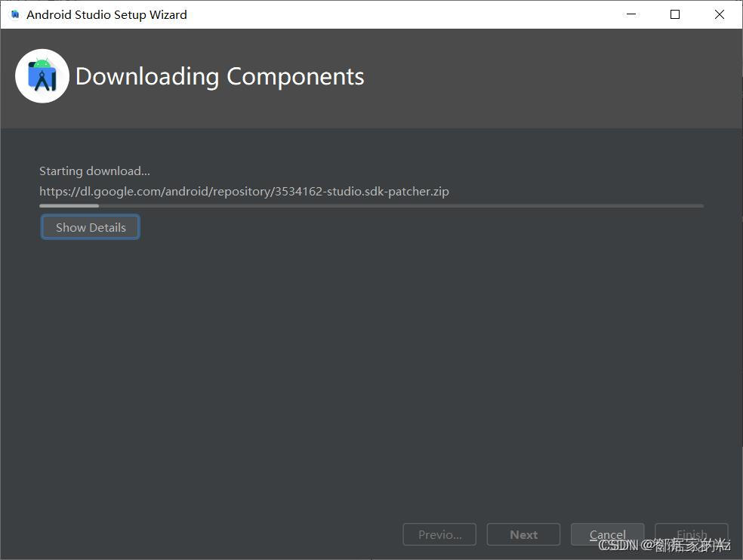743x560 pixels.
Task: Click the Next button
Action: click(x=523, y=534)
